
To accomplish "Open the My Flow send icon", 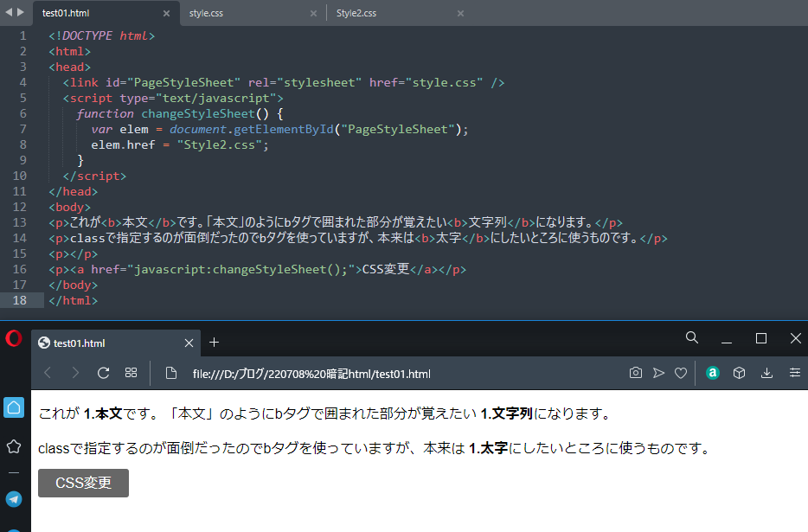I will 658,373.
